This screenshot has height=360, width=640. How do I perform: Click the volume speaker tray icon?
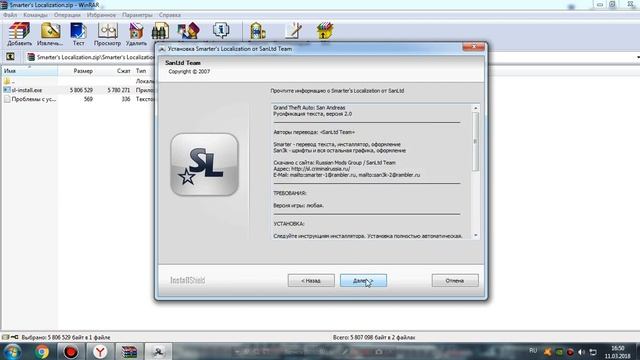581,352
